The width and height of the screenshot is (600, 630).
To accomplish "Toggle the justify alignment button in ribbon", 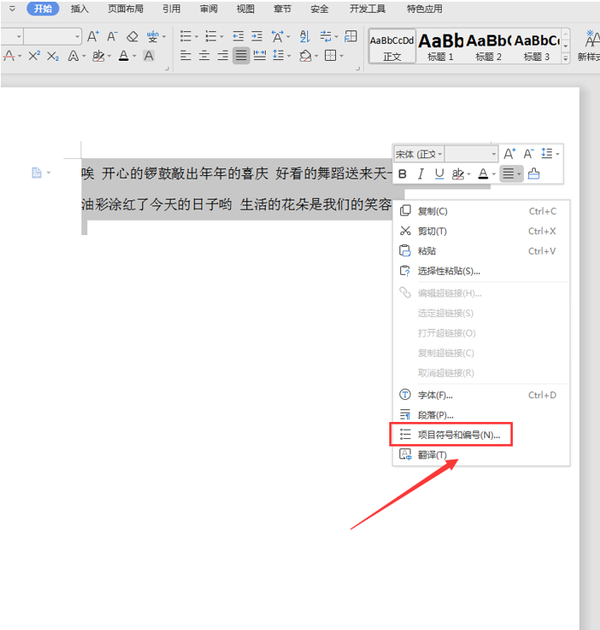I will pos(241,56).
